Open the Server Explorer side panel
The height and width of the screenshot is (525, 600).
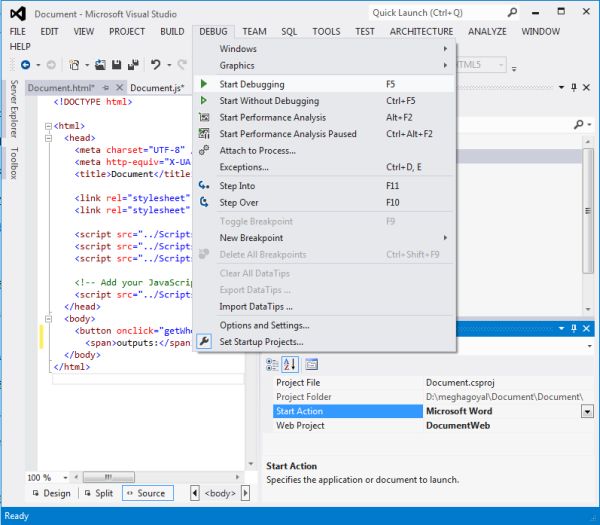click(x=13, y=108)
